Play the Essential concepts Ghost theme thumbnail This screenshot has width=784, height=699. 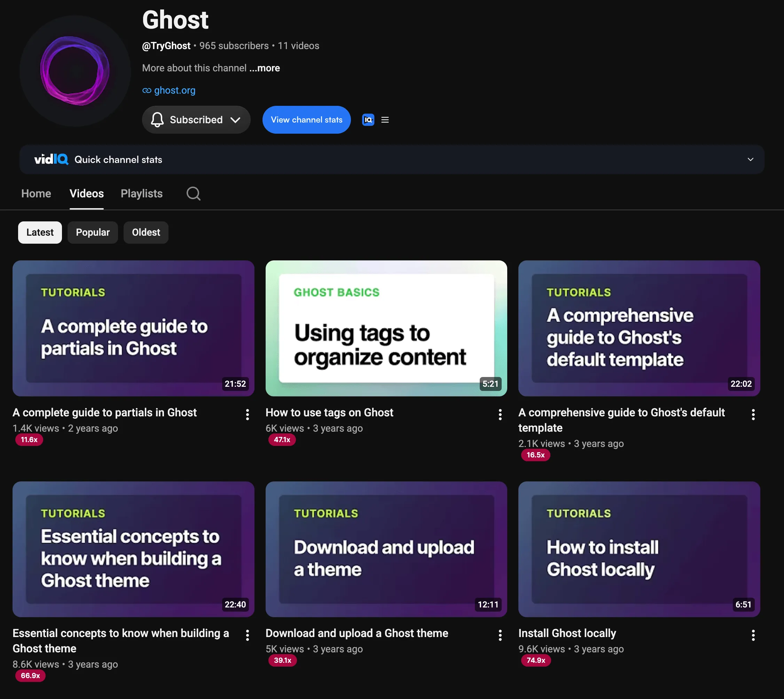pos(133,549)
